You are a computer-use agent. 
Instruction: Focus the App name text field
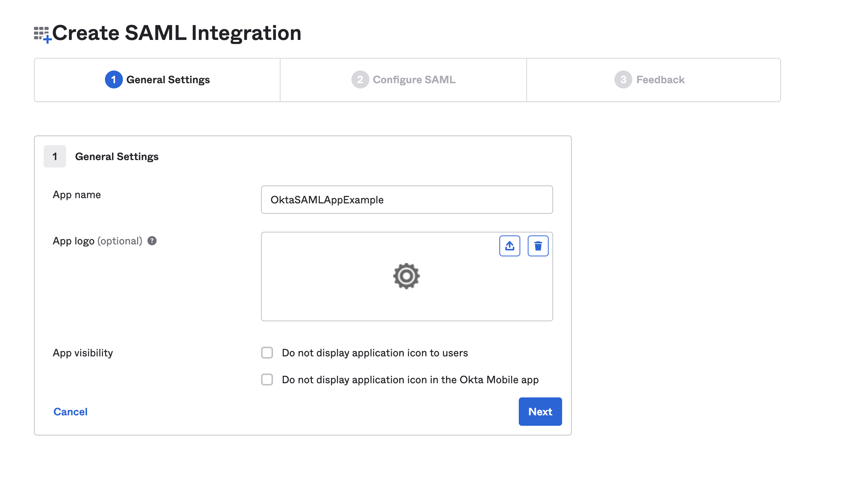407,200
